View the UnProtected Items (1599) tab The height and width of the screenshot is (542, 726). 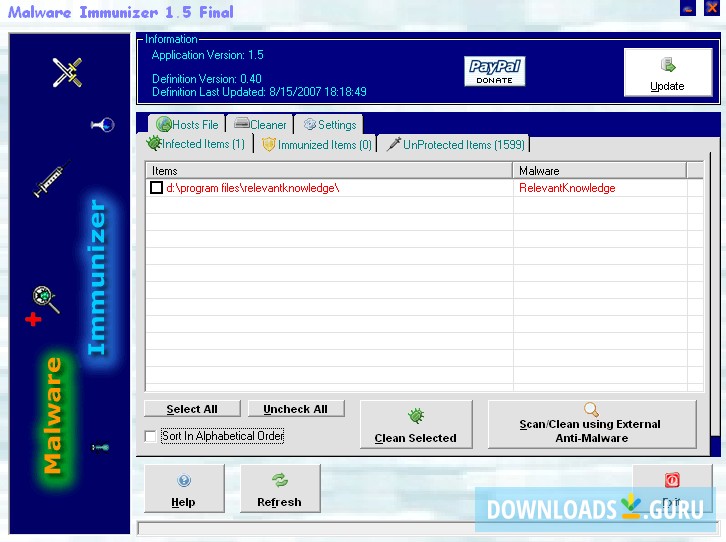tap(456, 144)
